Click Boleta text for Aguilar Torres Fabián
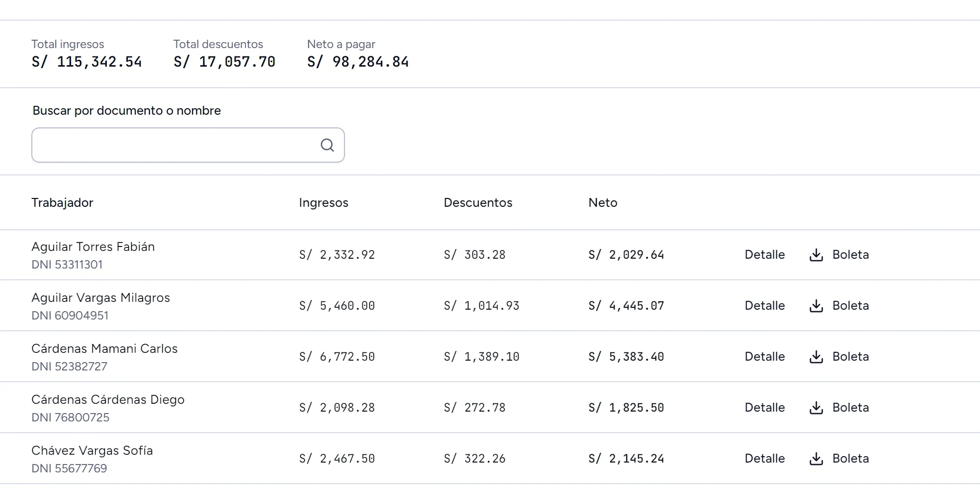980x490 pixels. [x=851, y=255]
